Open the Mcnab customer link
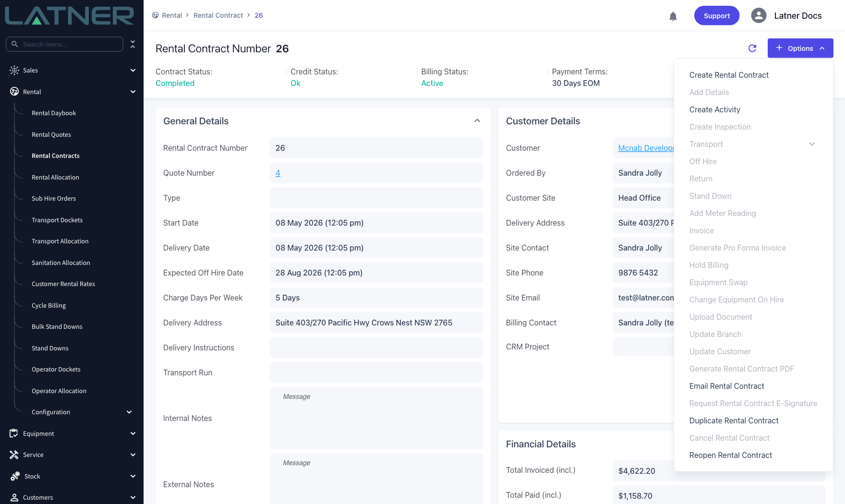Screen dimensions: 845x504 646,148
